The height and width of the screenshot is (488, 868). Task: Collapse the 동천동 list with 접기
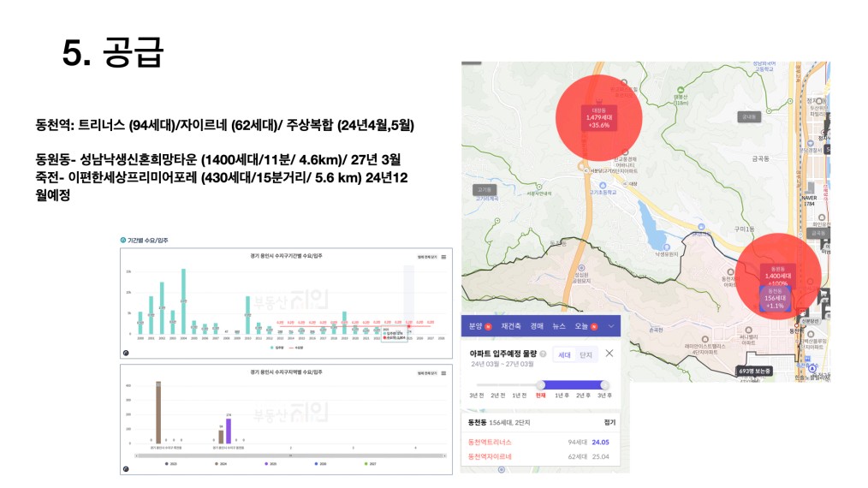[609, 422]
